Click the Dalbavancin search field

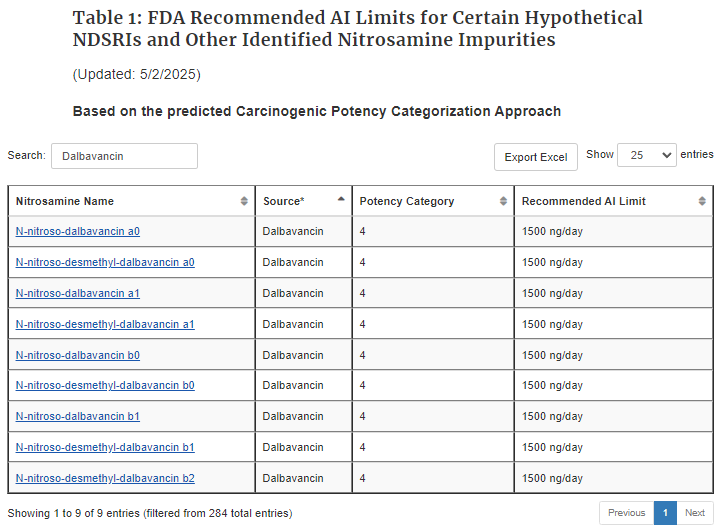(124, 156)
